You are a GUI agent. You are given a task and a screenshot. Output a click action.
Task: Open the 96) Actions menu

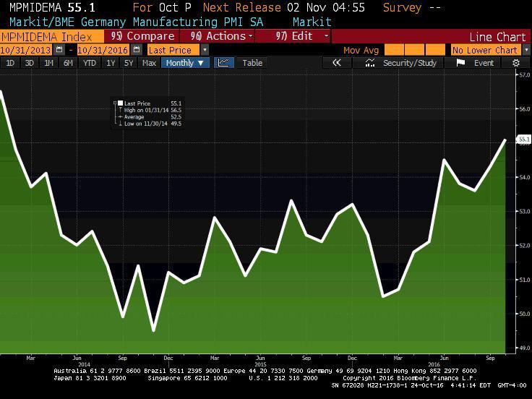click(x=221, y=36)
